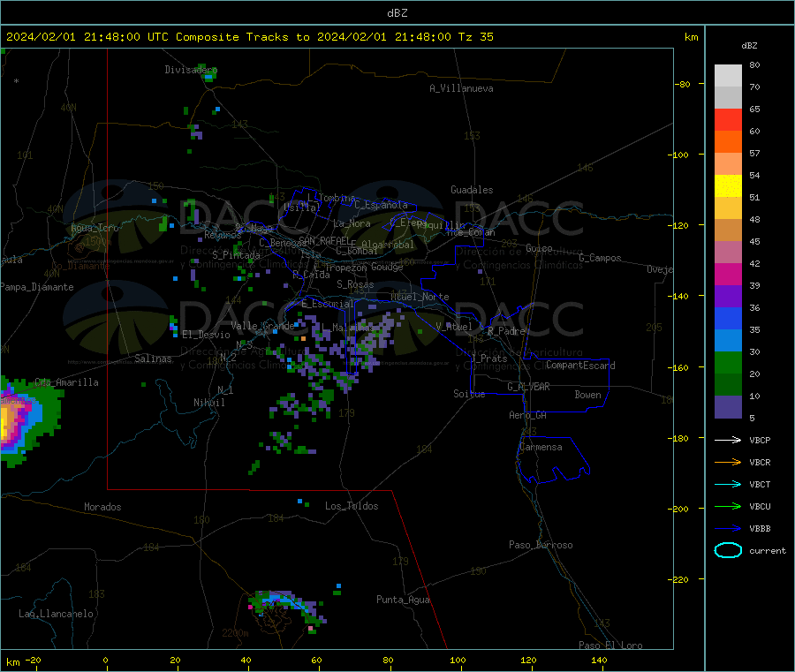Click the green VBCU arrow legend icon

(x=728, y=506)
